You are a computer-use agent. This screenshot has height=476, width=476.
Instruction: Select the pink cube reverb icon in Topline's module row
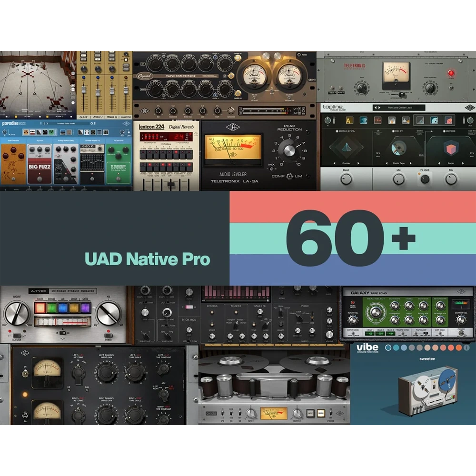tap(449, 120)
